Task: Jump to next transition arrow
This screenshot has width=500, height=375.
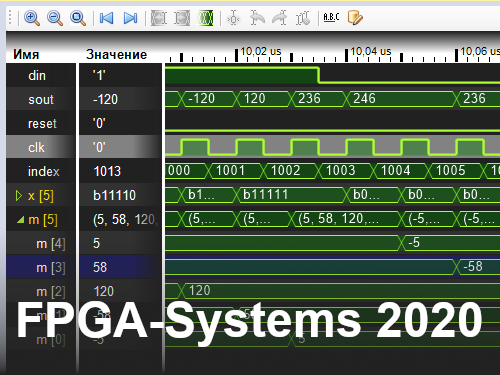Action: pyautogui.click(x=130, y=18)
